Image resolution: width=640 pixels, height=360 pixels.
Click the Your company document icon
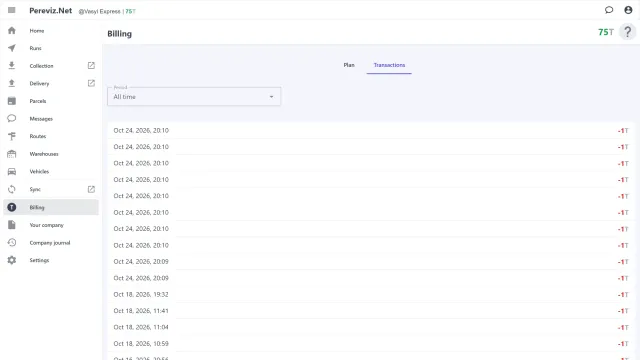coord(12,225)
